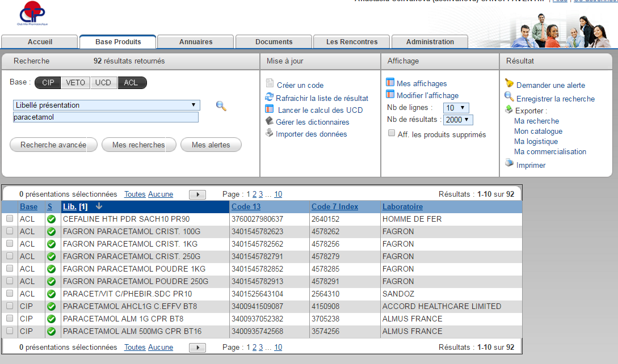Click code 3400941509087 cell
The width and height of the screenshot is (618, 364).
258,306
